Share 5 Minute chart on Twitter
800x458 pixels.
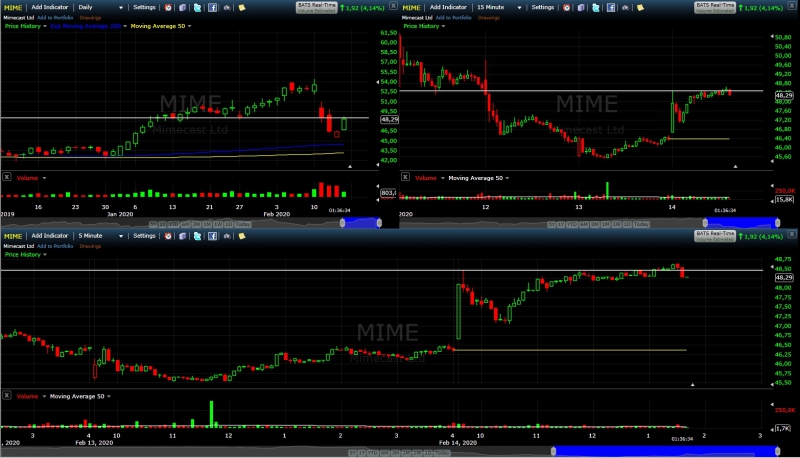(197, 236)
